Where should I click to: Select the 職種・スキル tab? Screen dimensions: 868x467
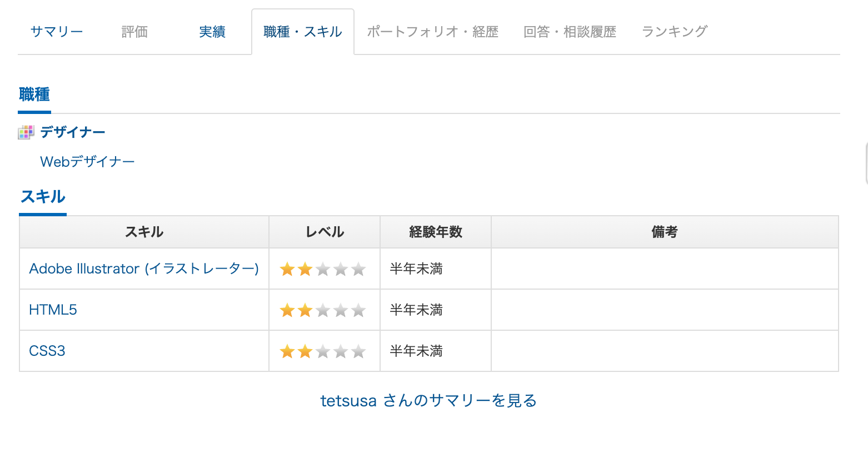pos(303,32)
